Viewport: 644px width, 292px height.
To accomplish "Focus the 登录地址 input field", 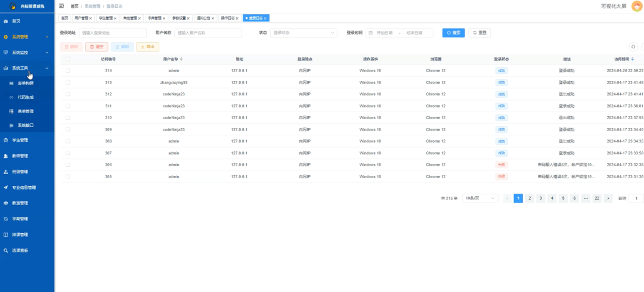I will (x=113, y=33).
